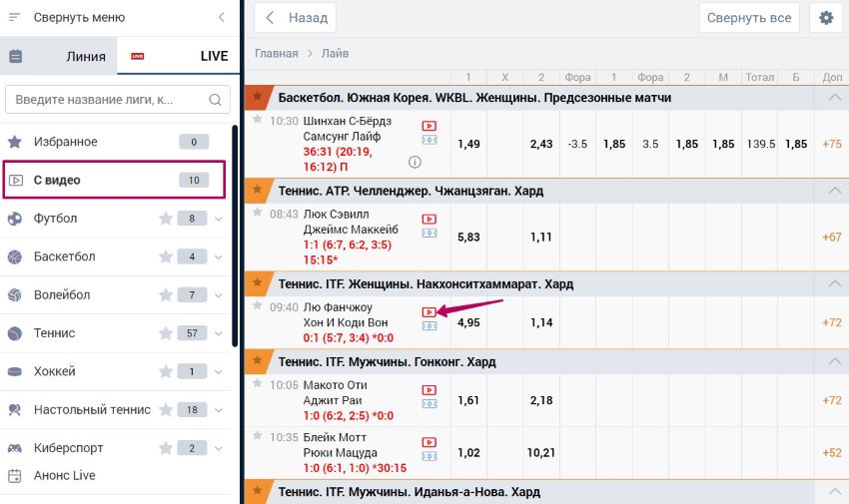The image size is (849, 504).
Task: Star the Шинхан С-Бёрдз match
Action: coord(257,119)
